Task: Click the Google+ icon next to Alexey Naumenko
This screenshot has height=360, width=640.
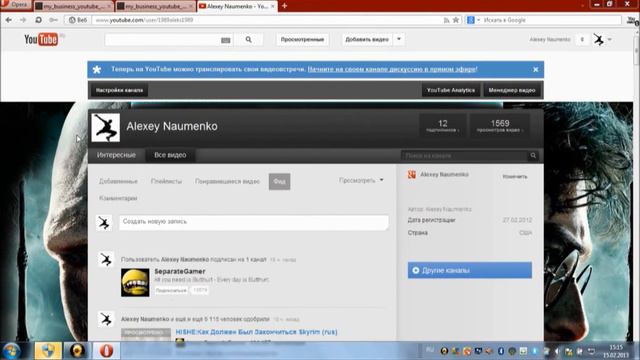Action: [412, 175]
